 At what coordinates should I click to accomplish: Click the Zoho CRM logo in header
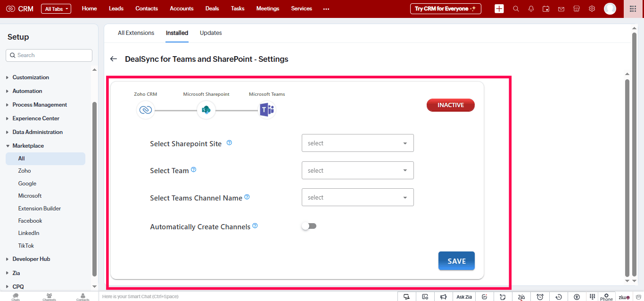pos(19,8)
